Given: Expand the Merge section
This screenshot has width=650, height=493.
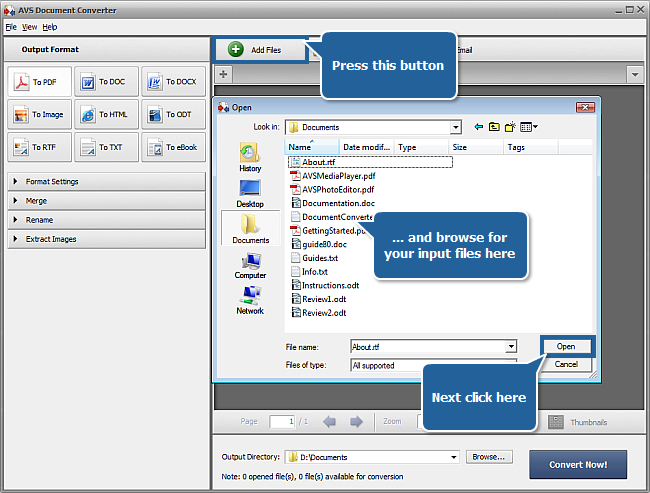Looking at the screenshot, I should (x=107, y=201).
